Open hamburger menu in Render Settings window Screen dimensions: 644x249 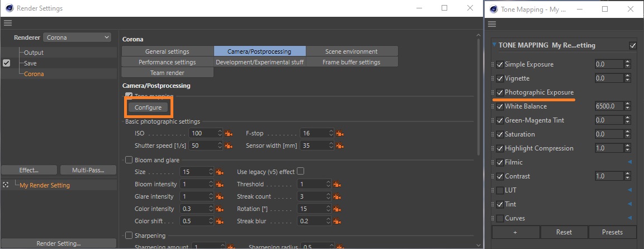click(x=7, y=23)
